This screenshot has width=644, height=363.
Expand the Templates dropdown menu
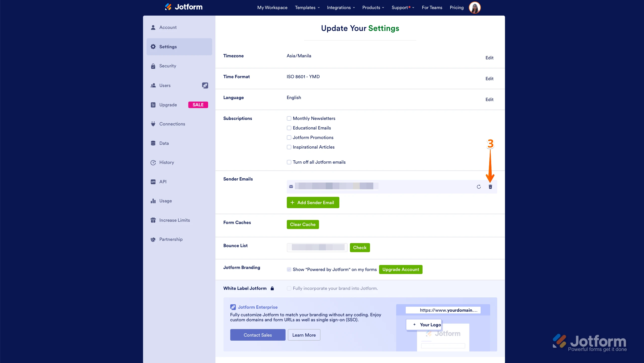coord(307,8)
